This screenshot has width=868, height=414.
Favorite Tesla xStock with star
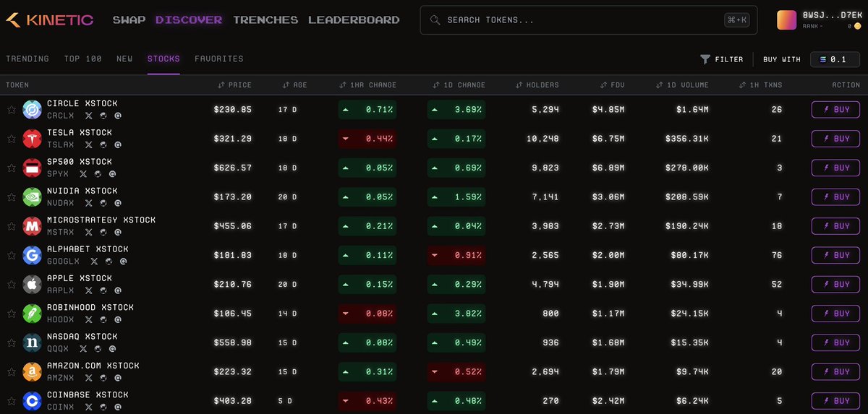coord(11,139)
